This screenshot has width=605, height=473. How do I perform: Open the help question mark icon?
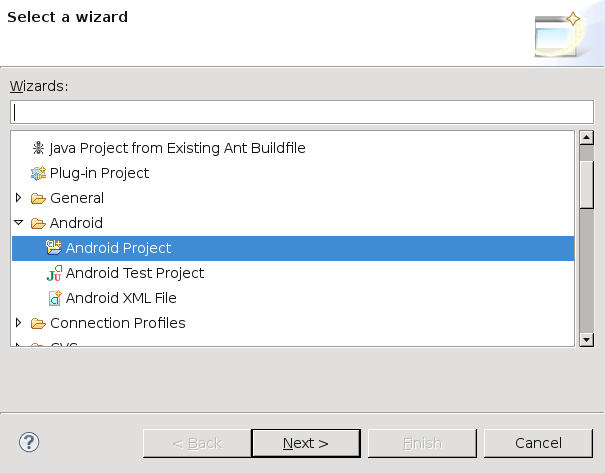[x=29, y=442]
